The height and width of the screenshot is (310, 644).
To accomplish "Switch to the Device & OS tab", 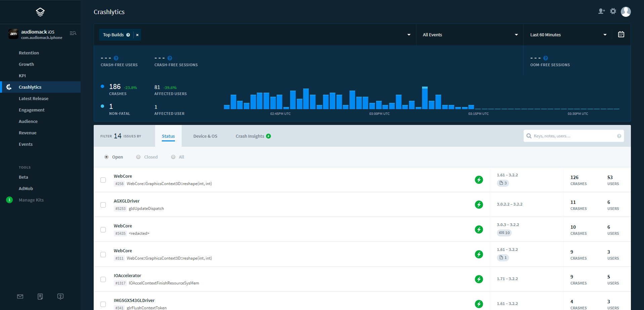I will (205, 136).
